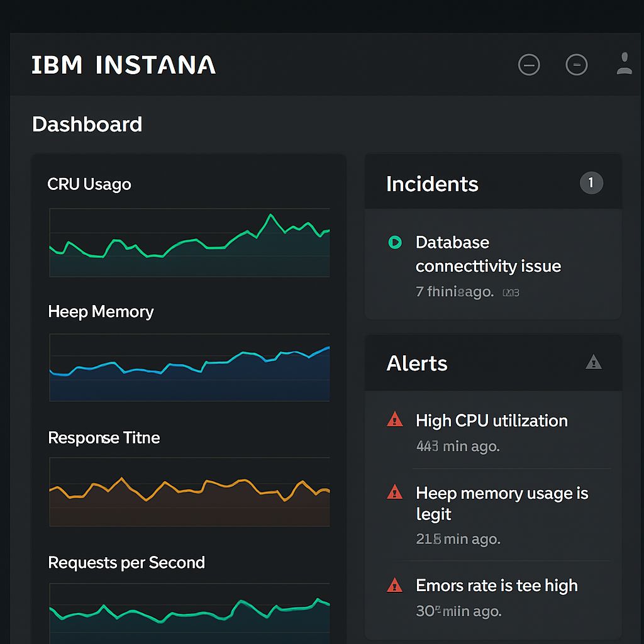Click the warning triangle in the Alerts header
Image resolution: width=644 pixels, height=644 pixels.
594,363
